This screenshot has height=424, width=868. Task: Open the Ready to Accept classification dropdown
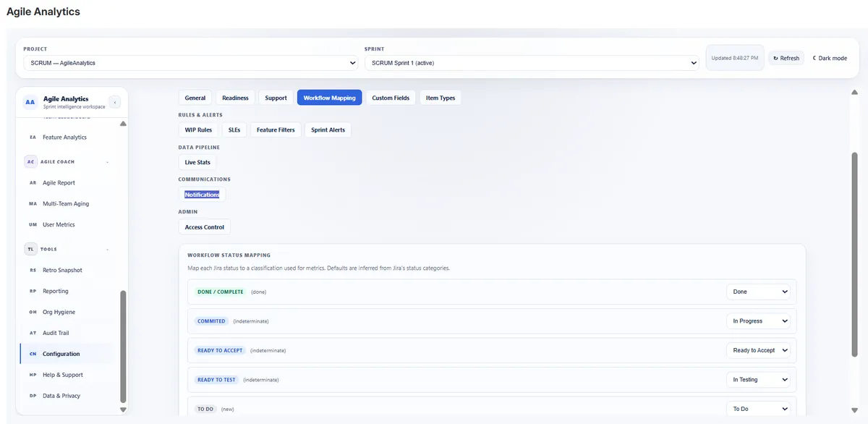click(758, 350)
